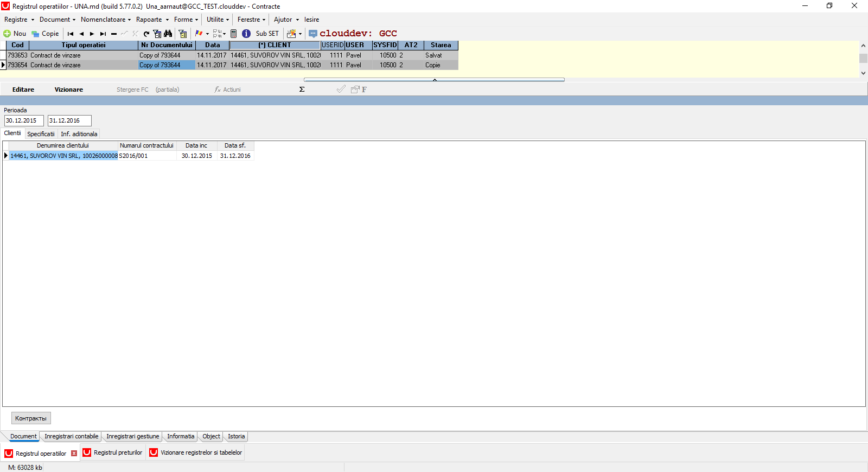Open the Nomenclatoare menu
Screen dimensions: 868x472
106,20
